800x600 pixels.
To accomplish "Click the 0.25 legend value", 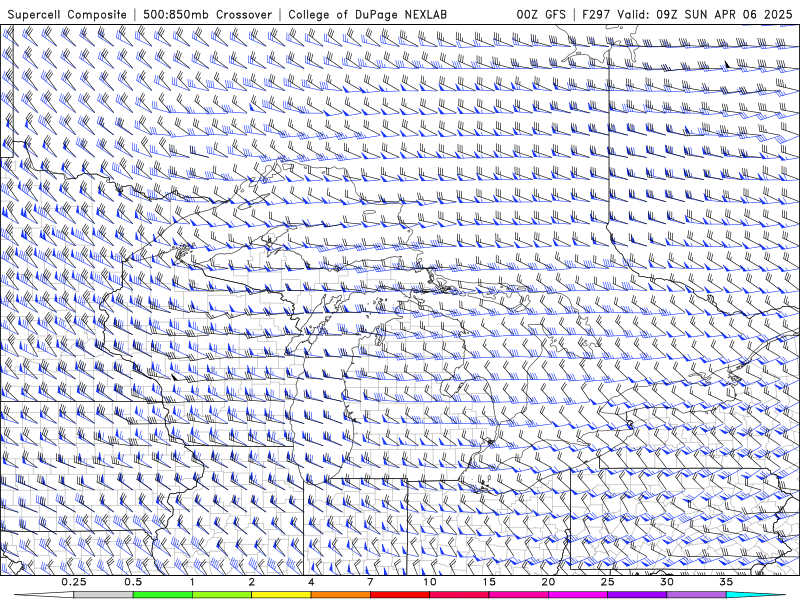I will point(74,582).
